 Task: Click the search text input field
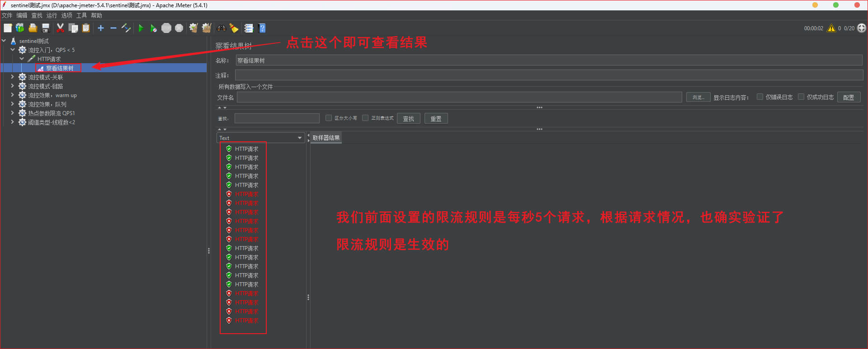point(277,118)
